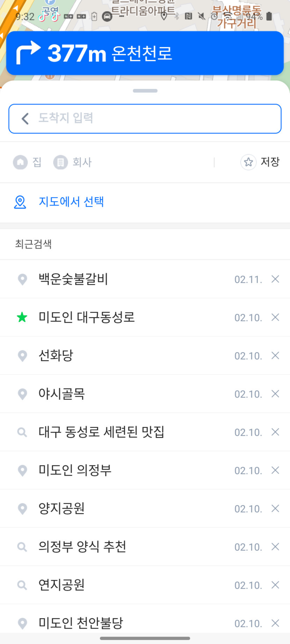Tap green star beside 미도인 대구동성로
The height and width of the screenshot is (644, 290).
pyautogui.click(x=22, y=317)
